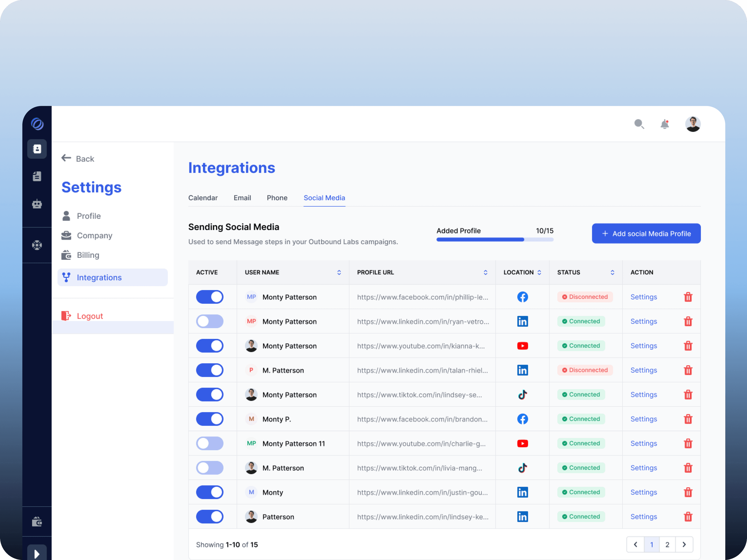The width and height of the screenshot is (747, 560).
Task: Toggle active switch for the Patterson row
Action: (x=210, y=516)
